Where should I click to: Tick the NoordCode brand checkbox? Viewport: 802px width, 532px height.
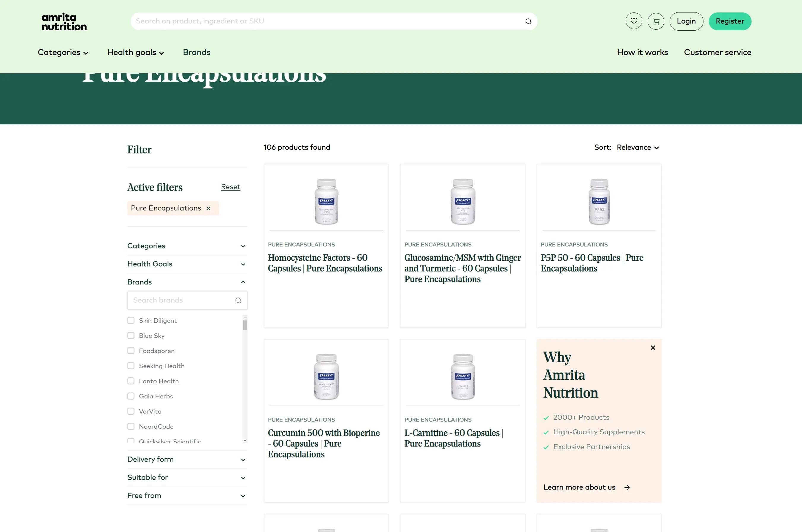[131, 426]
